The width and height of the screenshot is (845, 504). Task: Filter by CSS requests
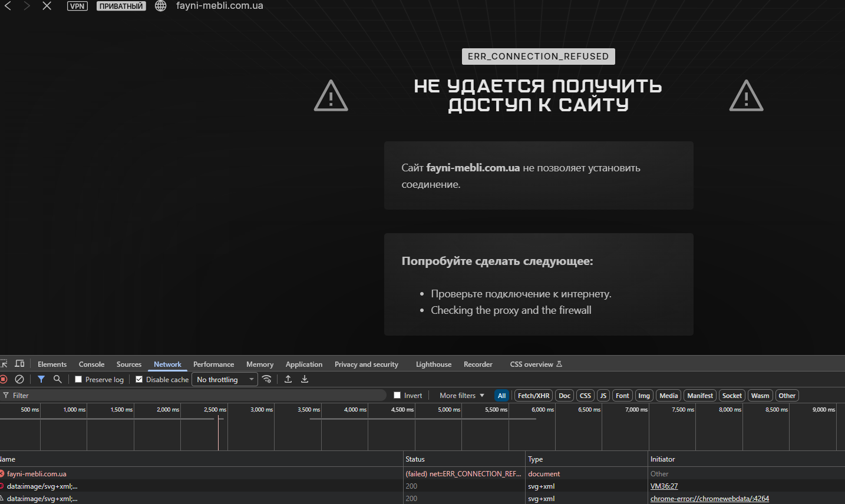585,396
